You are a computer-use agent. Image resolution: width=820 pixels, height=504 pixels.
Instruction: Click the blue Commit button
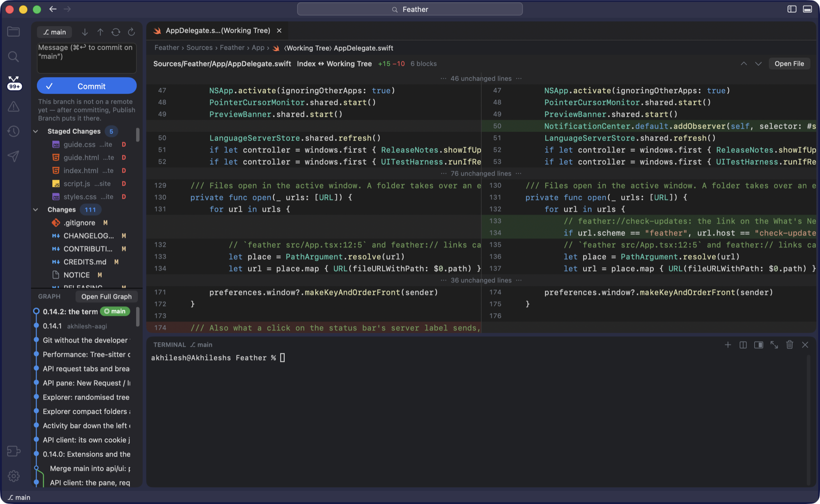pos(87,86)
